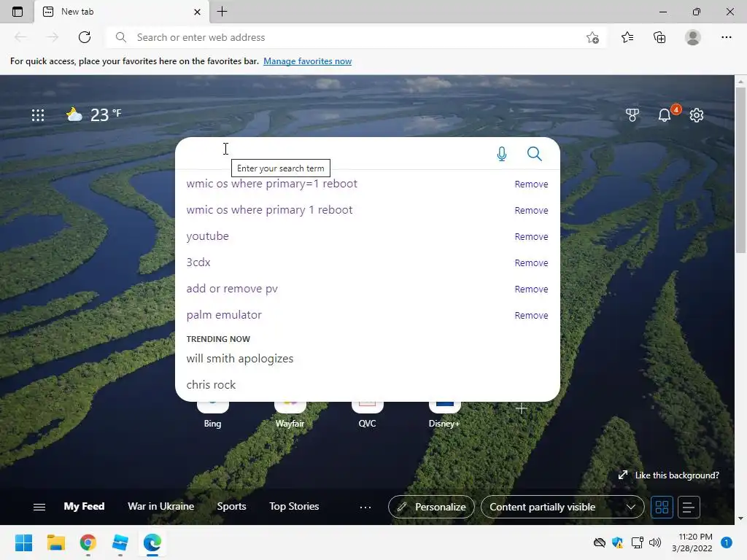Switch to War in Ukraine tab
The image size is (747, 560).
(x=161, y=506)
